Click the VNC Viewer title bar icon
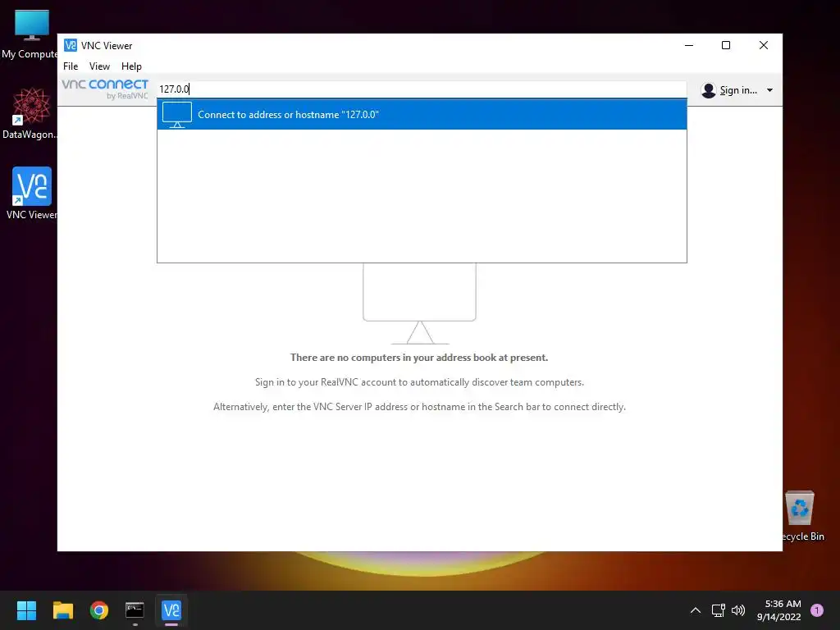The image size is (840, 630). [71, 45]
